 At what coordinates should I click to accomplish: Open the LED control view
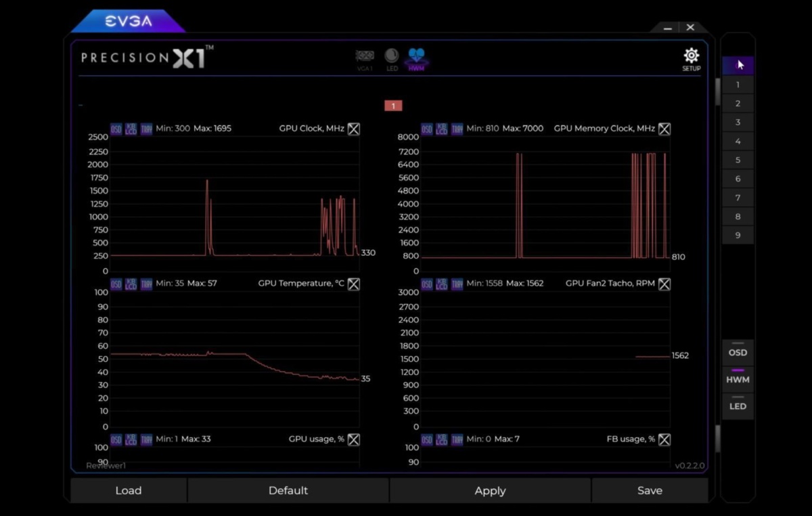click(392, 60)
